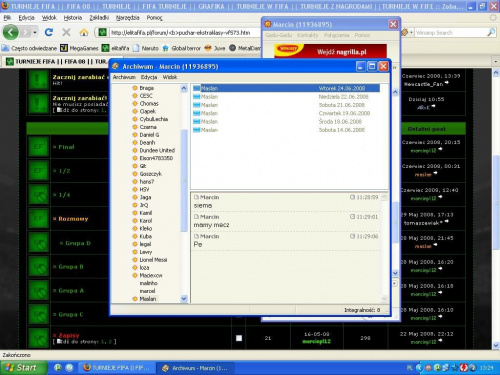This screenshot has width=500, height=375.
Task: Select contact Goszczyk in archive list
Action: [x=150, y=174]
